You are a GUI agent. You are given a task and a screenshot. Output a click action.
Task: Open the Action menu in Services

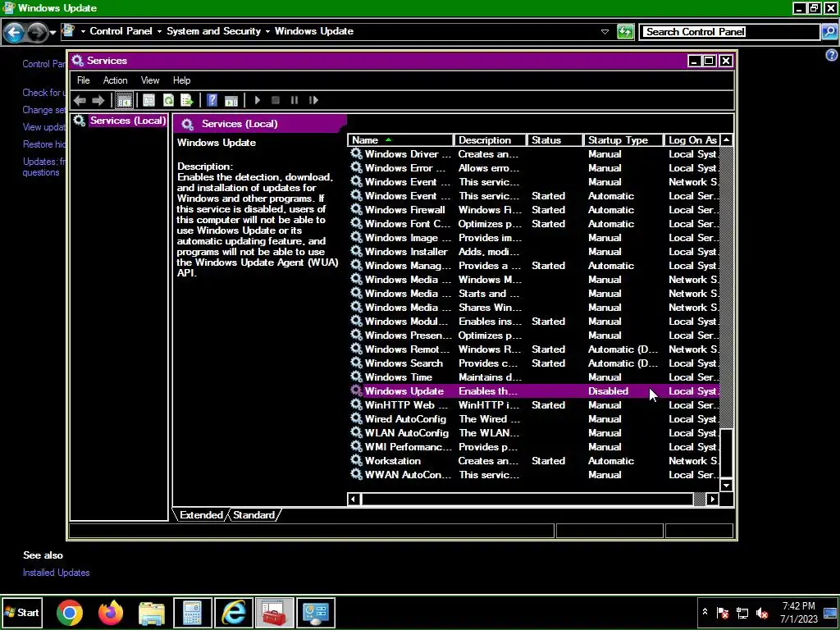(115, 80)
